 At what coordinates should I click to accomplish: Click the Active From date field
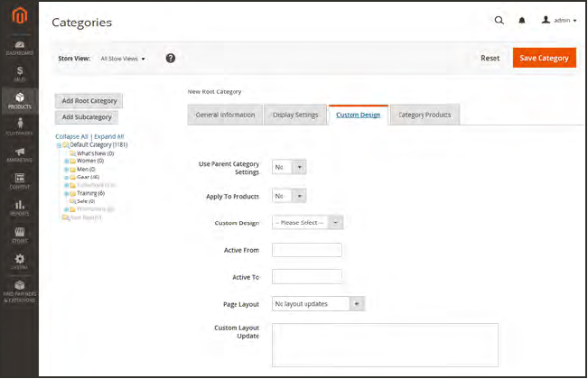coord(306,250)
